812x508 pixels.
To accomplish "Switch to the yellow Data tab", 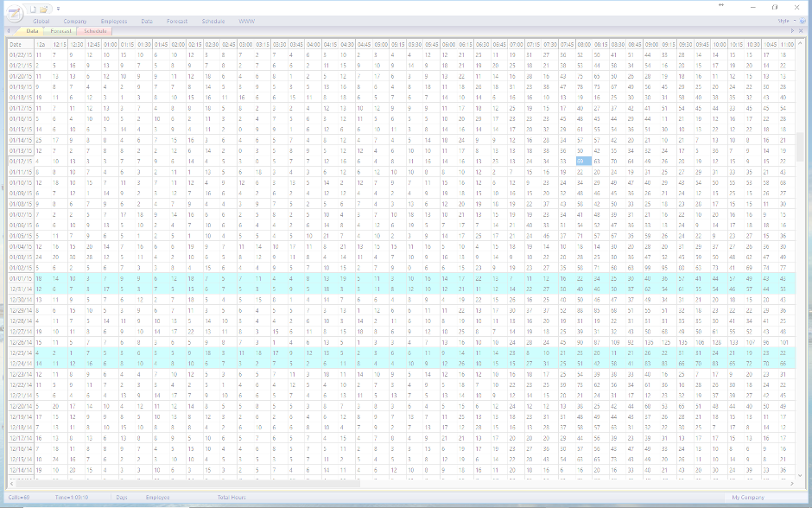I will click(32, 31).
